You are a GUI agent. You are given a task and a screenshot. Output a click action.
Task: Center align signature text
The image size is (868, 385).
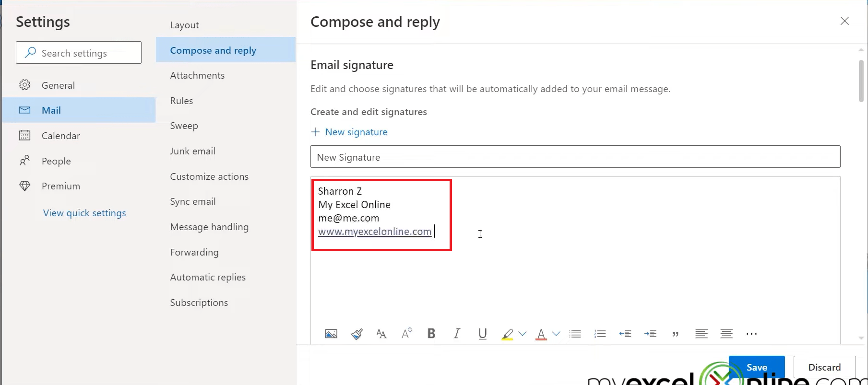tap(726, 334)
